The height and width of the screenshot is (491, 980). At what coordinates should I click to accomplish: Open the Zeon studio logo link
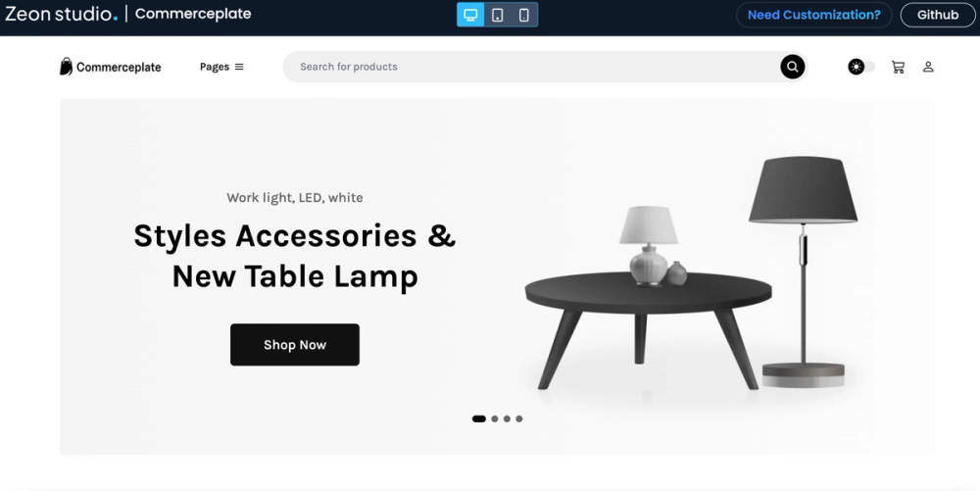click(61, 14)
